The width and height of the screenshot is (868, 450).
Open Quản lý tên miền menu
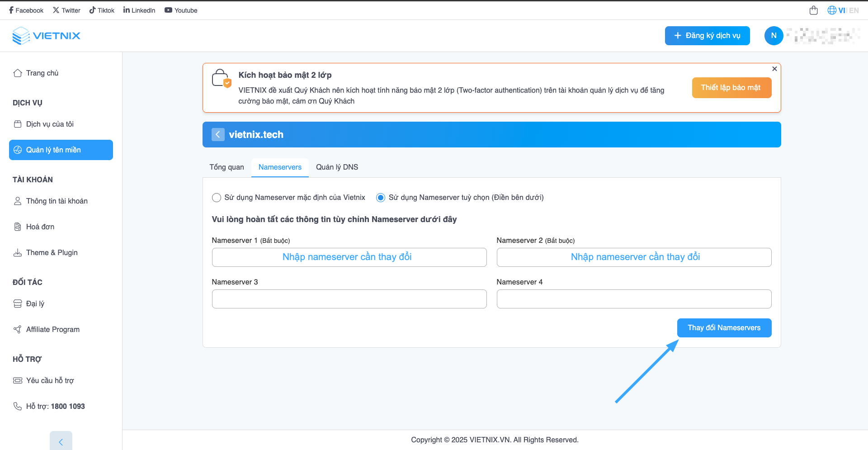pyautogui.click(x=61, y=150)
